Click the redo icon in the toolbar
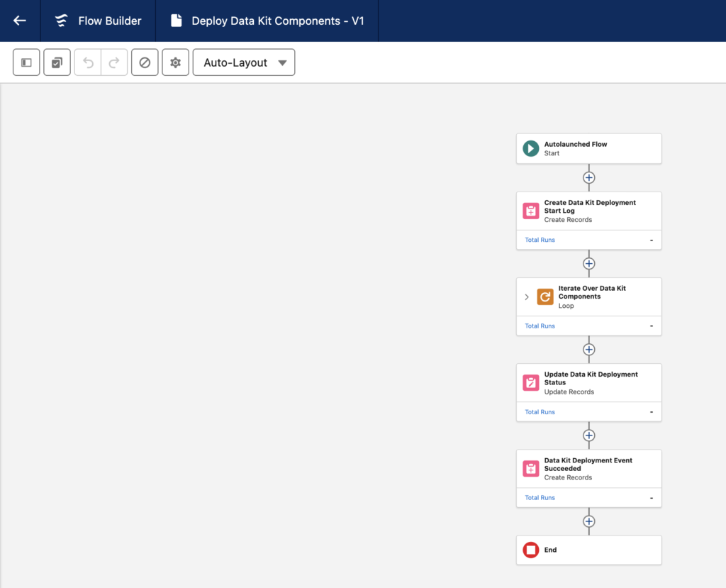The image size is (726, 588). (116, 62)
